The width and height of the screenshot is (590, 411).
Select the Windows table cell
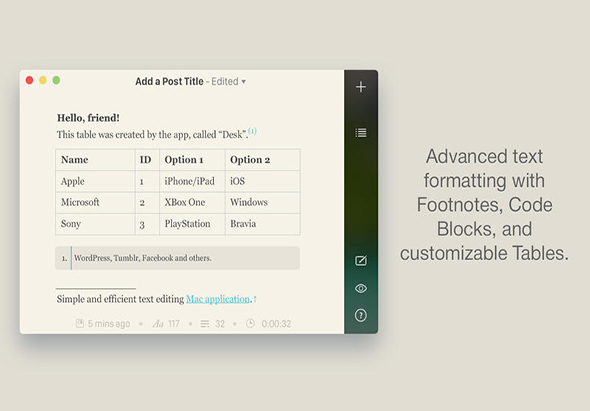(x=263, y=203)
